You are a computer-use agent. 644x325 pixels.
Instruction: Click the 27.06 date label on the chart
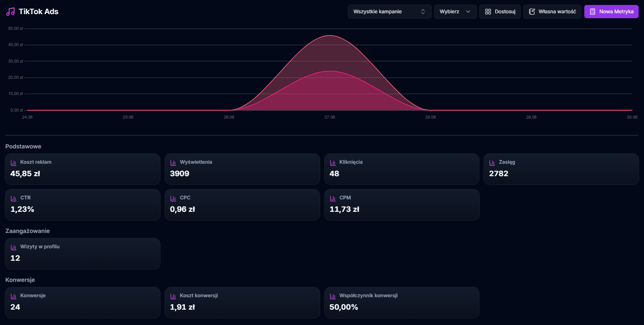[x=329, y=117]
